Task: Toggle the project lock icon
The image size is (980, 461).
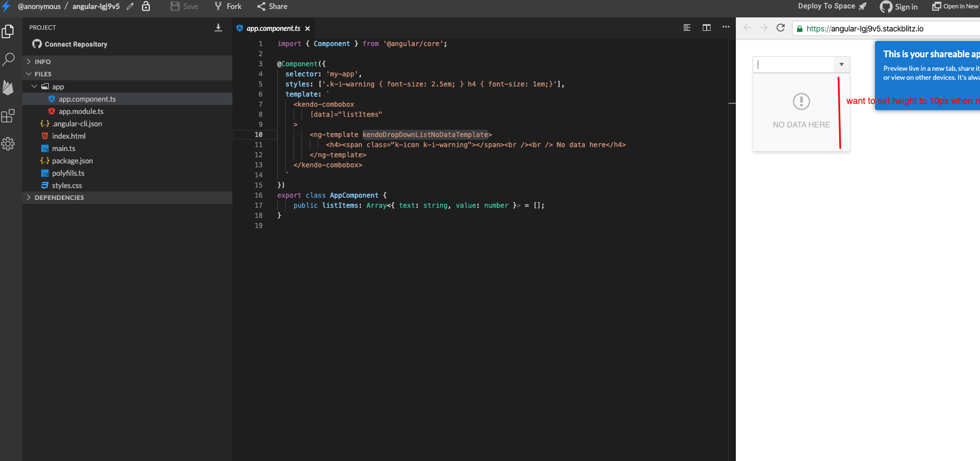Action: point(146,7)
